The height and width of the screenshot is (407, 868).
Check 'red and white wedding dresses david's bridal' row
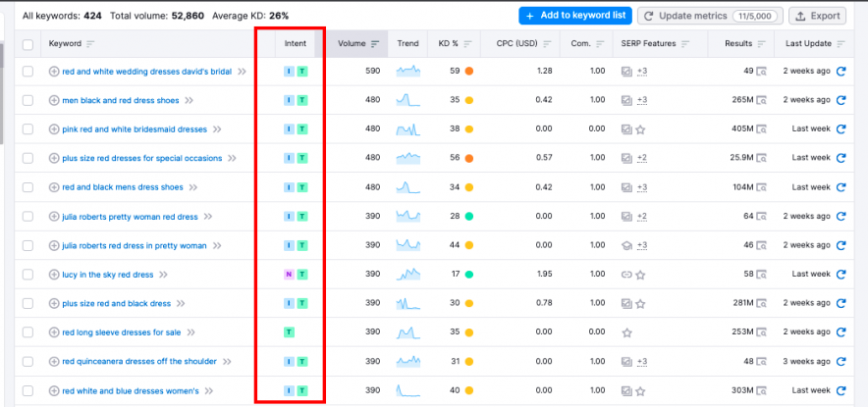(x=27, y=72)
